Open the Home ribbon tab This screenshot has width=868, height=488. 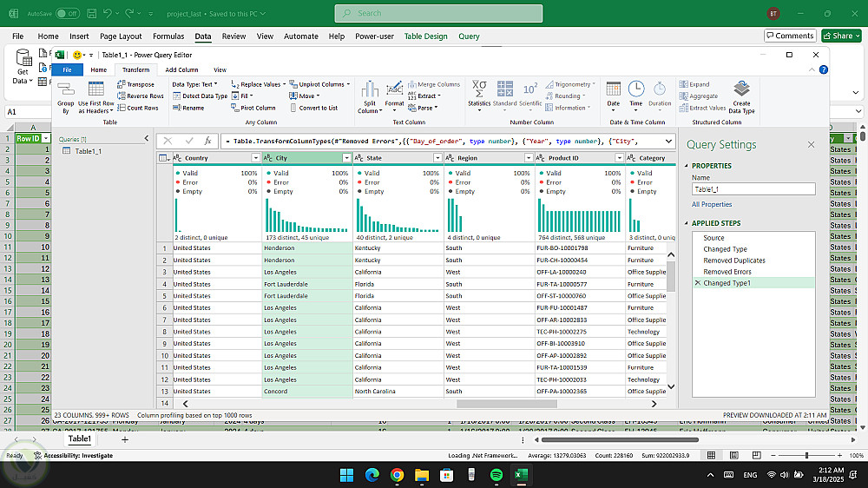(99, 69)
